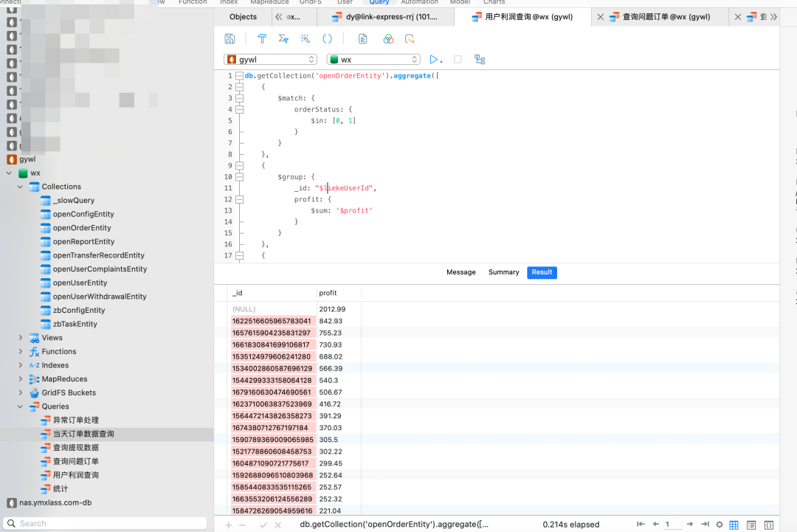Open result settings gear icon
The width and height of the screenshot is (797, 532).
(x=720, y=525)
